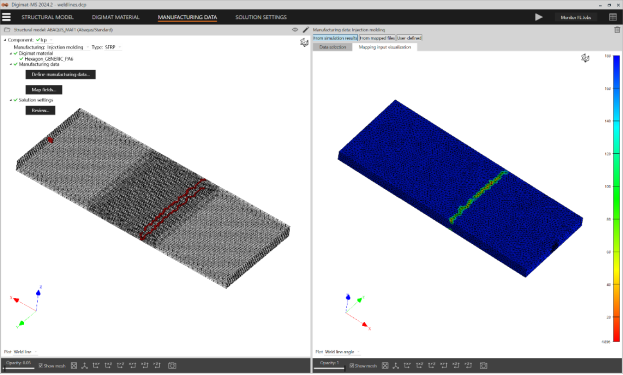Viewport: 623px width, 375px height.
Task: Isometric axes icon in right viewport toolbar
Action: click(x=396, y=365)
